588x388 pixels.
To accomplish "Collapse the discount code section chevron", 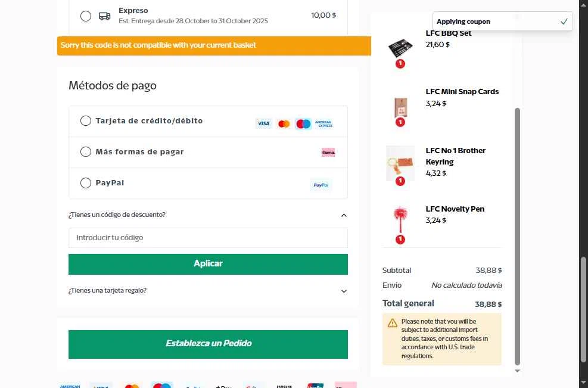I will point(344,215).
